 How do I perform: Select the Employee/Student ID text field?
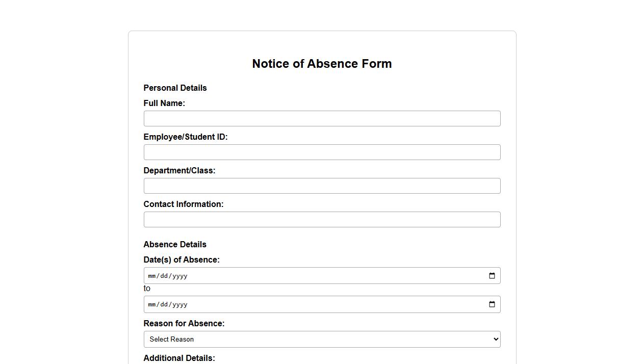(x=322, y=152)
